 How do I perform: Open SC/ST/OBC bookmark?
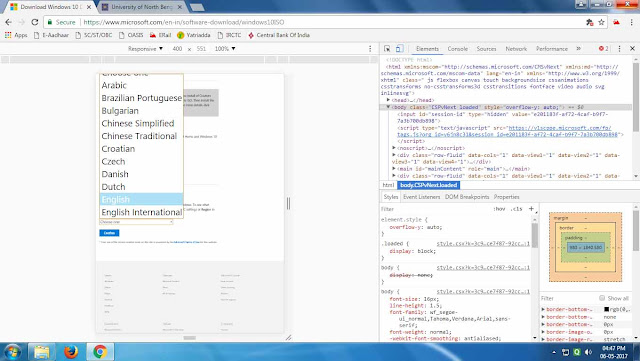(94, 35)
